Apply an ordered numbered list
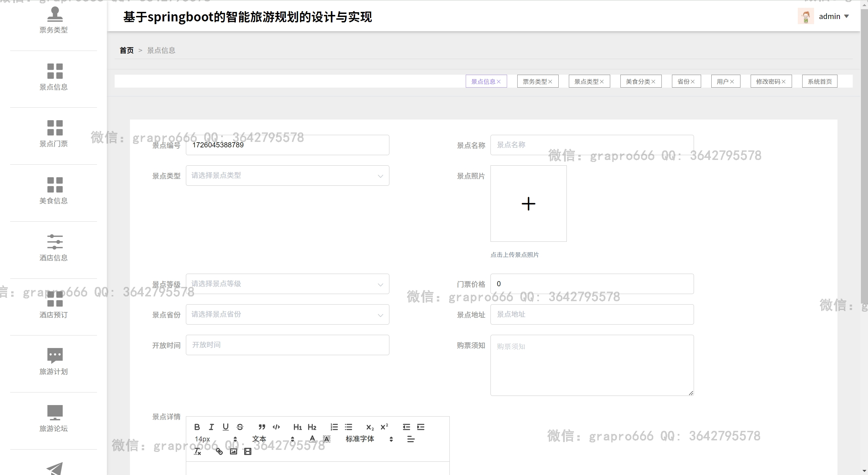 (x=334, y=427)
